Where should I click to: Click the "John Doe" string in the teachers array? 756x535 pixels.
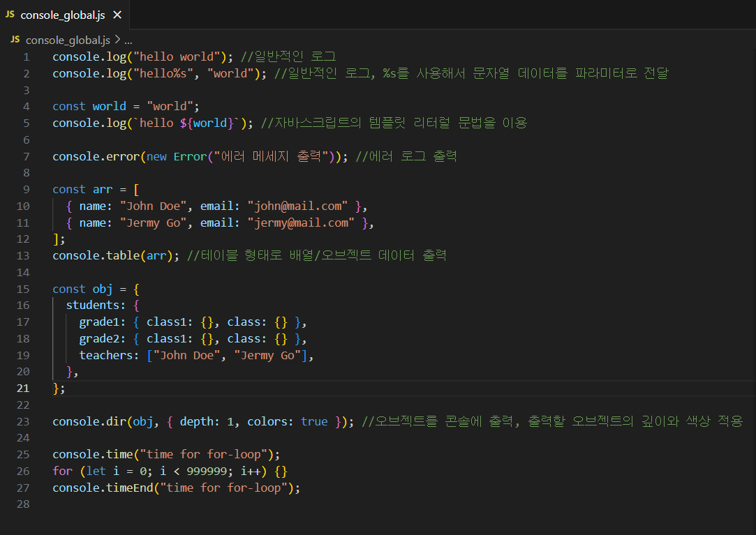[186, 355]
